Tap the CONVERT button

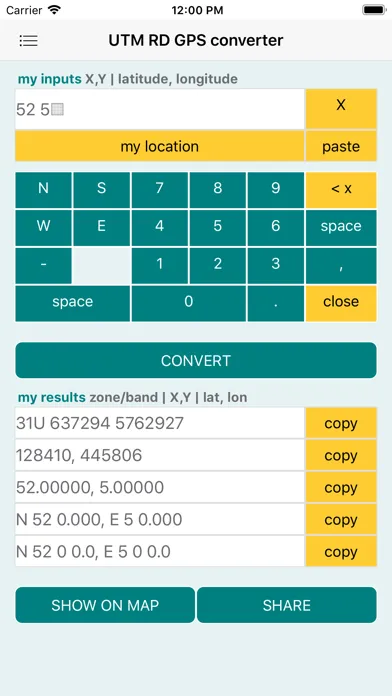pos(196,360)
